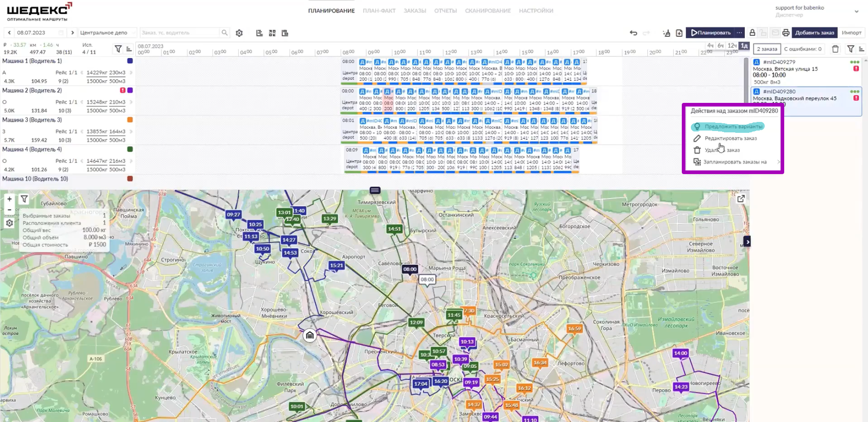
Task: Click trash icon above orders list
Action: coord(835,49)
